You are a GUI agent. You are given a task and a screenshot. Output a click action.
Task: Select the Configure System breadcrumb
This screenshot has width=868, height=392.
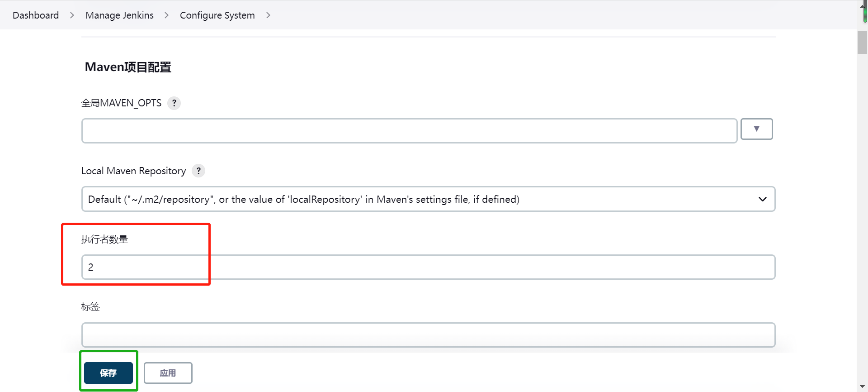217,15
